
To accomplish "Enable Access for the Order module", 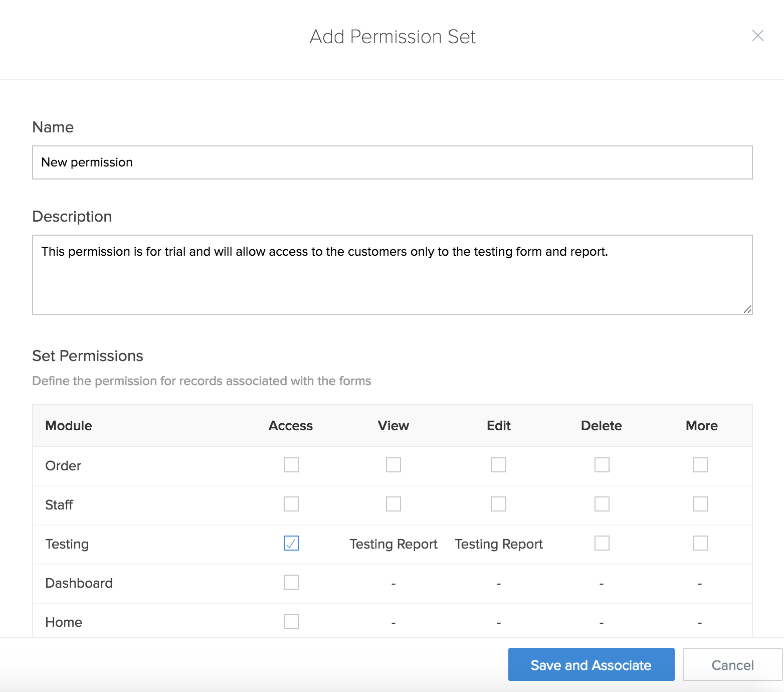I will coord(291,465).
